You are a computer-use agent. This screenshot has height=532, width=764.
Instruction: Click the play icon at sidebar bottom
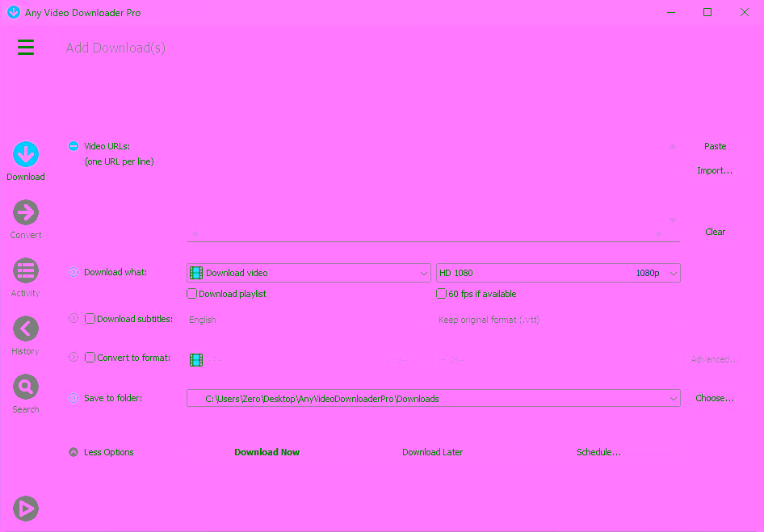click(26, 509)
